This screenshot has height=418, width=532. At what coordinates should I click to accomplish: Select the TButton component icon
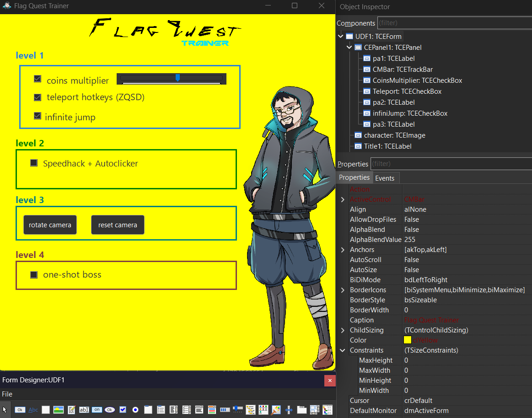pyautogui.click(x=20, y=410)
